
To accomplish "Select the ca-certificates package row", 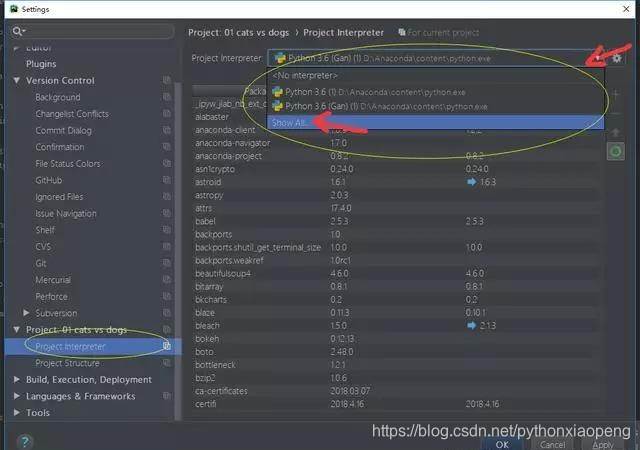I will [396, 391].
